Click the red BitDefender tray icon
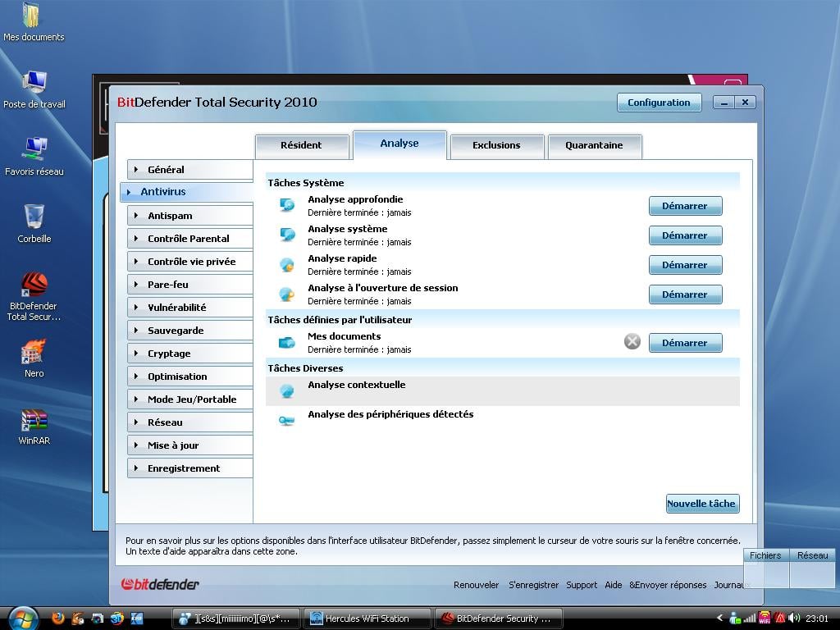840x630 pixels. (x=779, y=619)
